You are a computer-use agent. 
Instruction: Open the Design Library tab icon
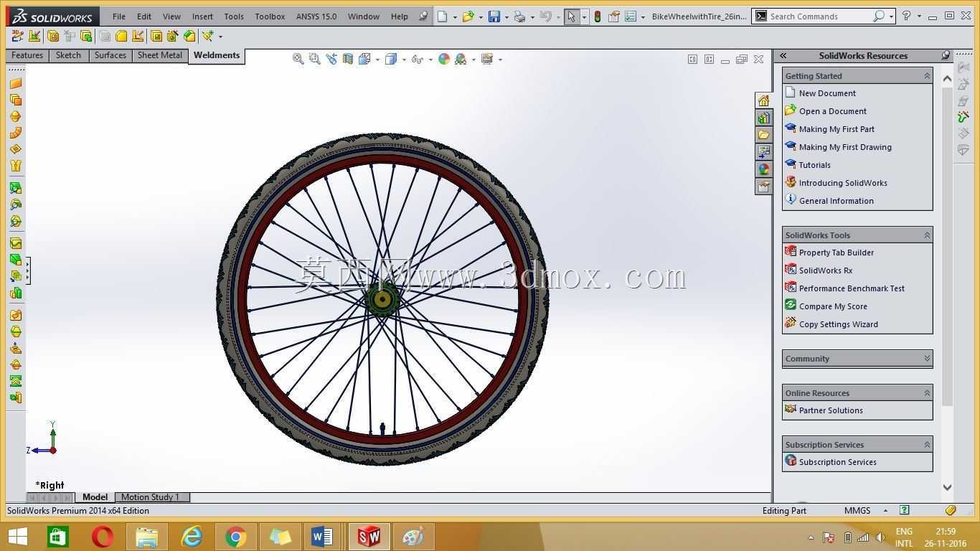click(x=763, y=118)
